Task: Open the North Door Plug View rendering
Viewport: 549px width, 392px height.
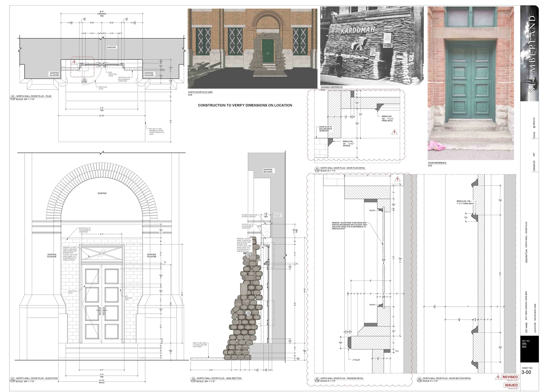Action: pos(252,49)
